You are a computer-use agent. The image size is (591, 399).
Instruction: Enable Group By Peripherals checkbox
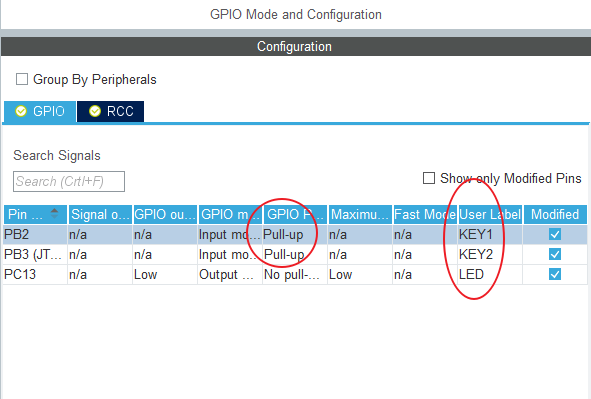tap(22, 79)
